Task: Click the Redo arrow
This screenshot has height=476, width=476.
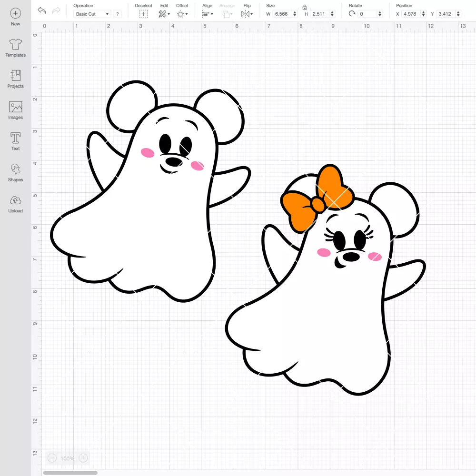Action: [x=56, y=10]
